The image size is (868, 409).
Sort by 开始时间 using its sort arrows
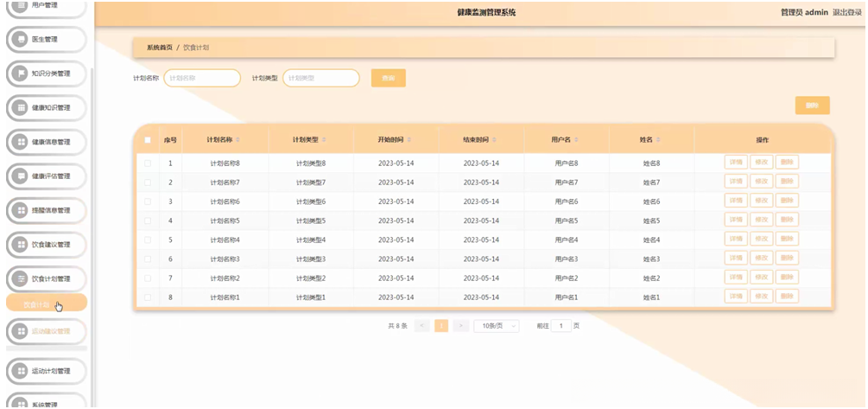(x=409, y=140)
